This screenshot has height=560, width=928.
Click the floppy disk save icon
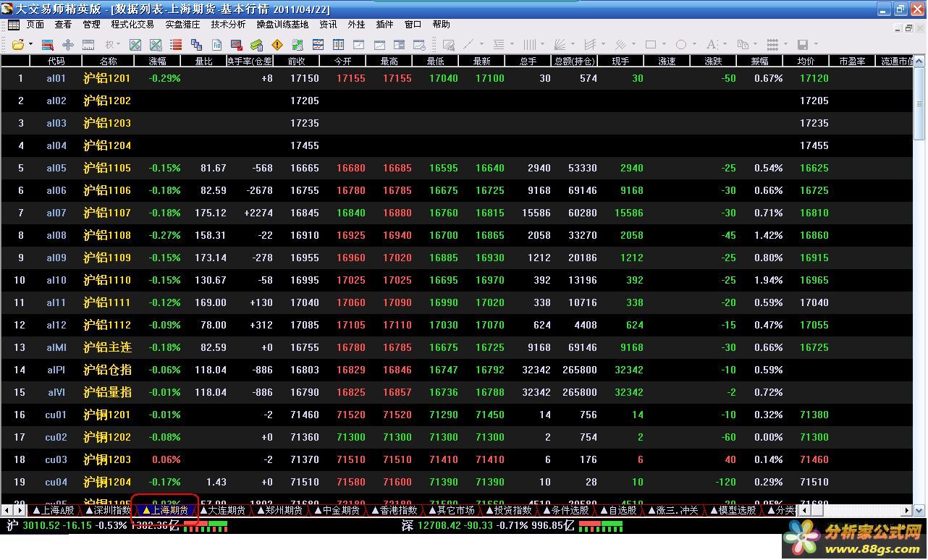[803, 45]
